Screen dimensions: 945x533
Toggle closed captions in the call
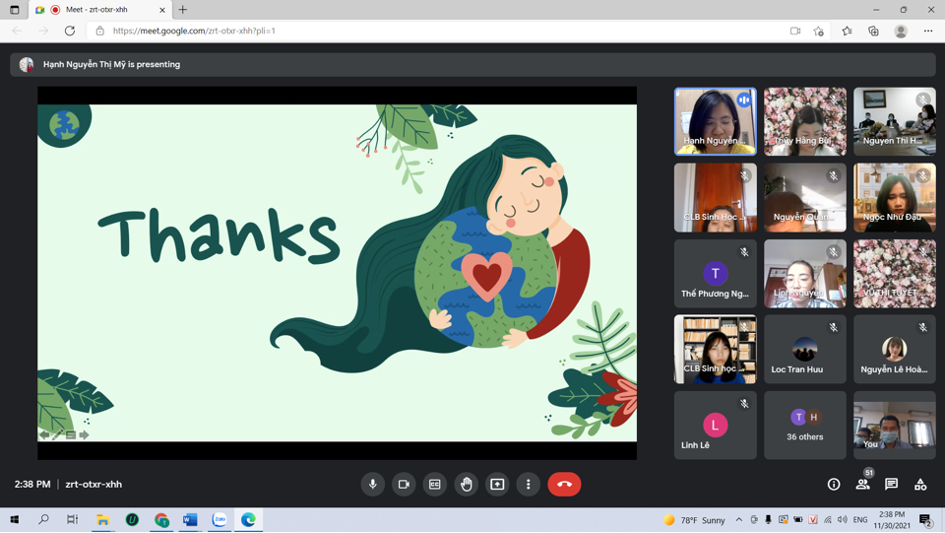pyautogui.click(x=434, y=484)
